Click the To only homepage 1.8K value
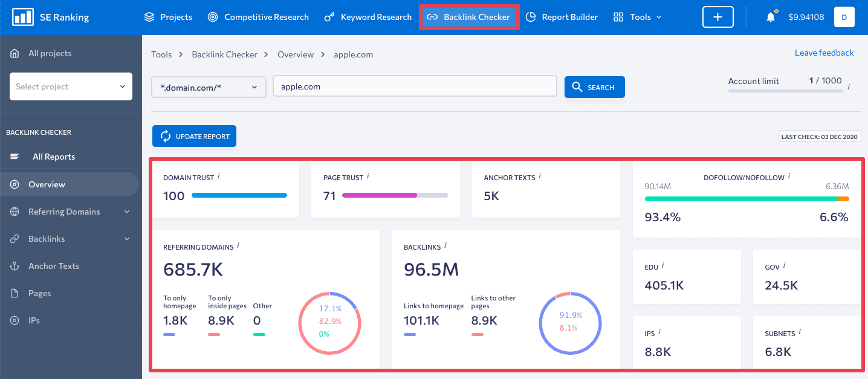The height and width of the screenshot is (379, 868). [x=175, y=320]
